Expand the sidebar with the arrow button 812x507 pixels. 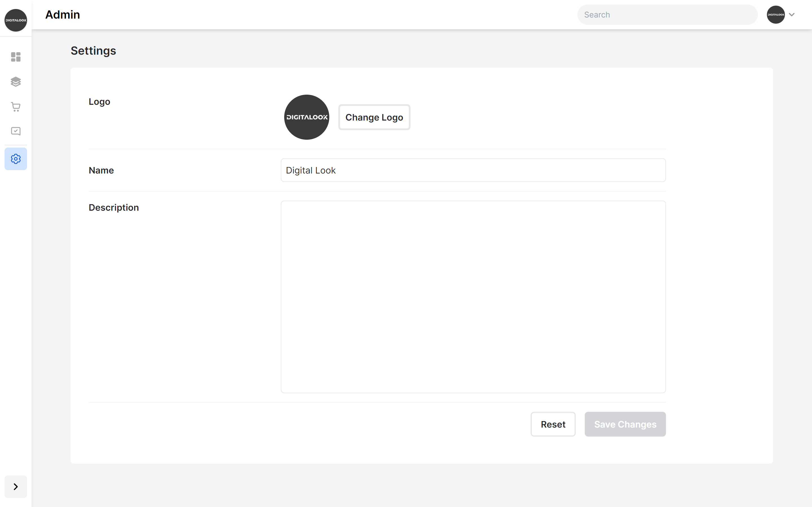coord(16,486)
